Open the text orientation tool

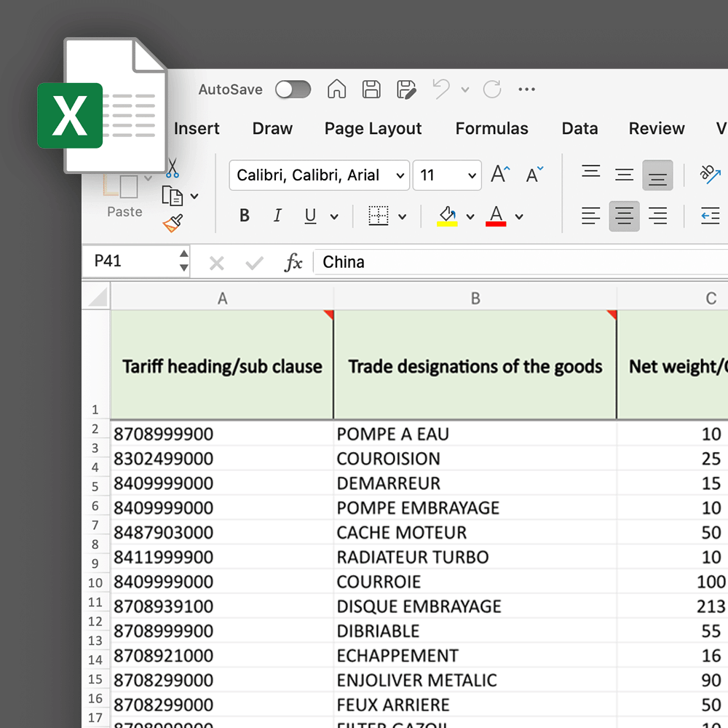tap(710, 174)
